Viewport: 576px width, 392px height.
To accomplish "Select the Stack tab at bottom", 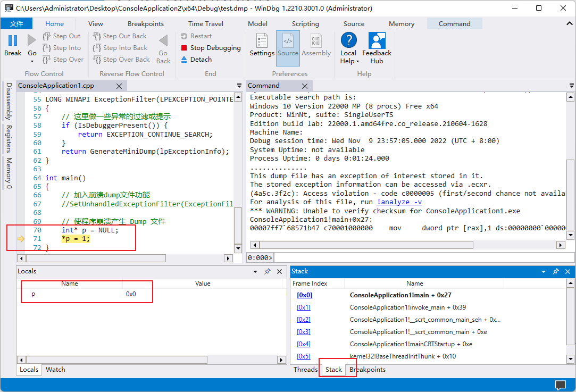I will pos(333,370).
